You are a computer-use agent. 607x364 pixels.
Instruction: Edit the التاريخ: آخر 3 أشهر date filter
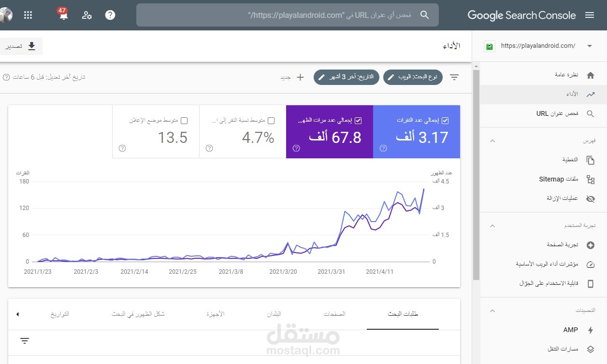pyautogui.click(x=346, y=77)
